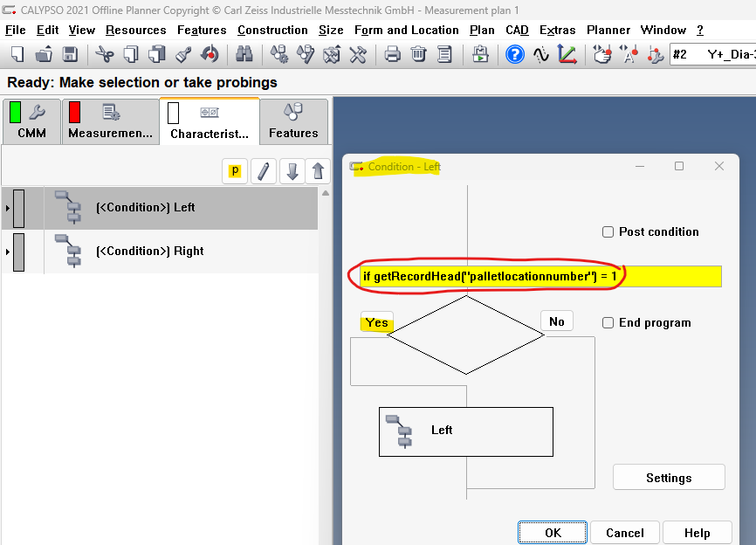Click the binoculars search icon
Image resolution: width=756 pixels, height=545 pixels.
pyautogui.click(x=245, y=55)
